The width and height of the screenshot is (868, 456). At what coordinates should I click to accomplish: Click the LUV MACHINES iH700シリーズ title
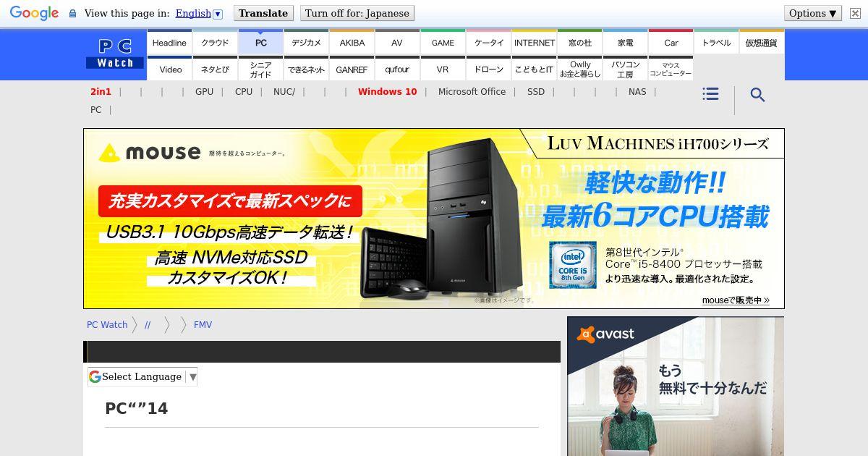[x=658, y=143]
